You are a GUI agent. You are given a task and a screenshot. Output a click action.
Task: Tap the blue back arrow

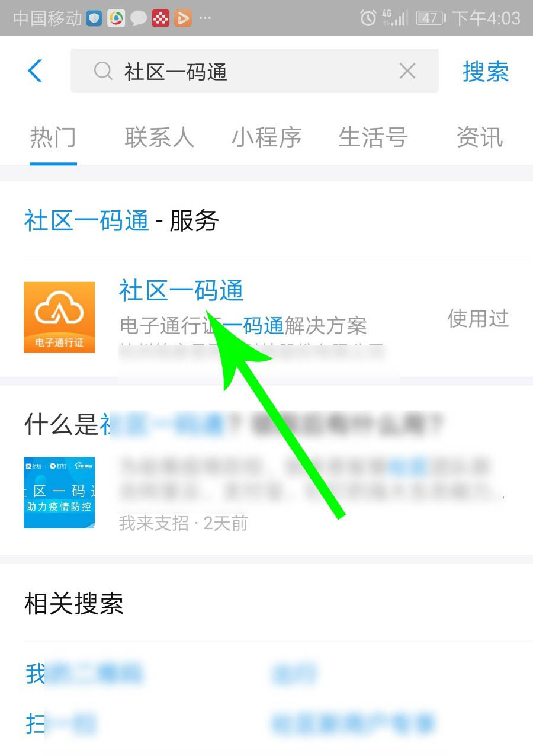click(x=35, y=71)
